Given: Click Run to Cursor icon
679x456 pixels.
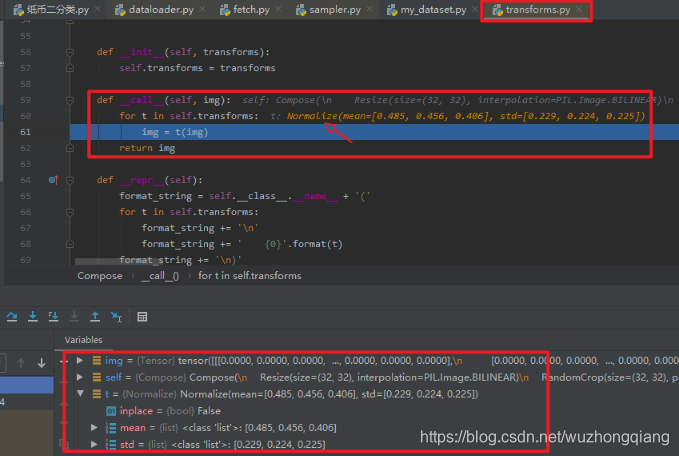Looking at the screenshot, I should [x=116, y=317].
